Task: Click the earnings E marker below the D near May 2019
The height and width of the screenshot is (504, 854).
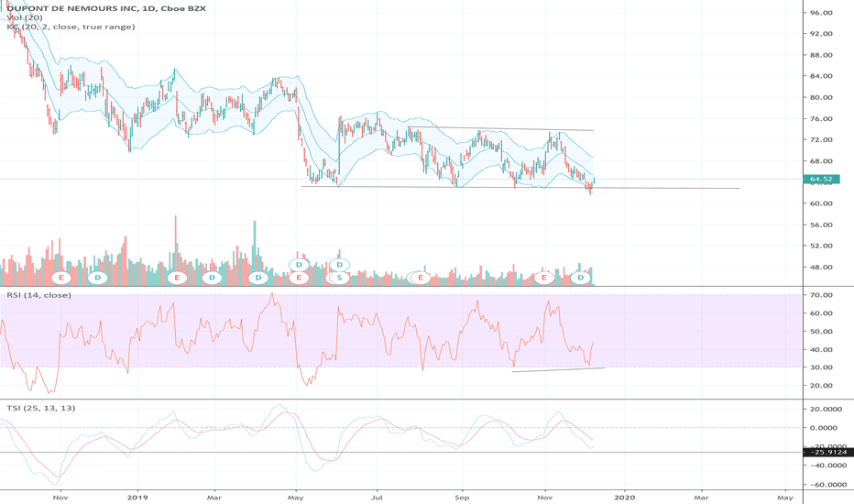Action: point(299,278)
